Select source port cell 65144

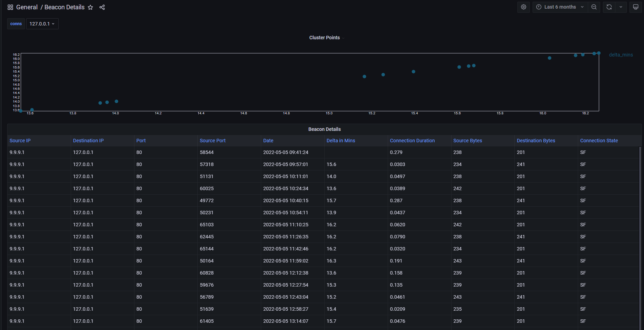(x=229, y=249)
